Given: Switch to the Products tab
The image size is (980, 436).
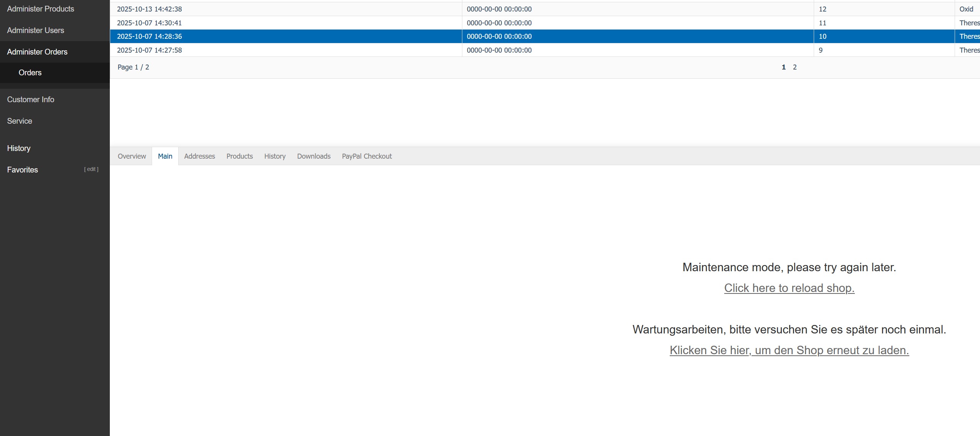Looking at the screenshot, I should pyautogui.click(x=239, y=156).
